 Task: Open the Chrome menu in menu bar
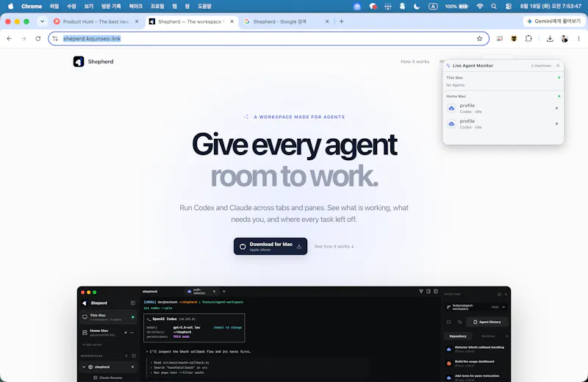pos(32,7)
